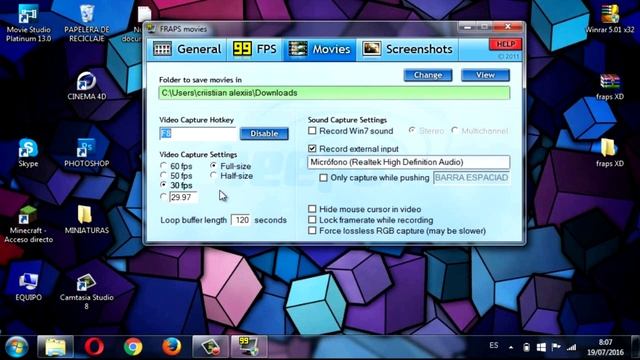Select the Stereo sound option
The image size is (640, 360).
(x=427, y=131)
